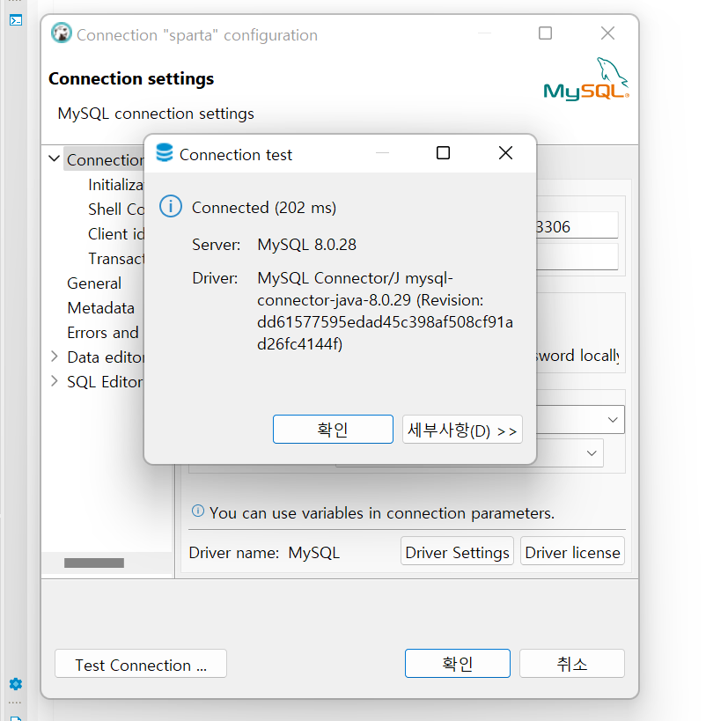Maximize the Connection test dialog
Image resolution: width=728 pixels, height=721 pixels.
[x=444, y=153]
